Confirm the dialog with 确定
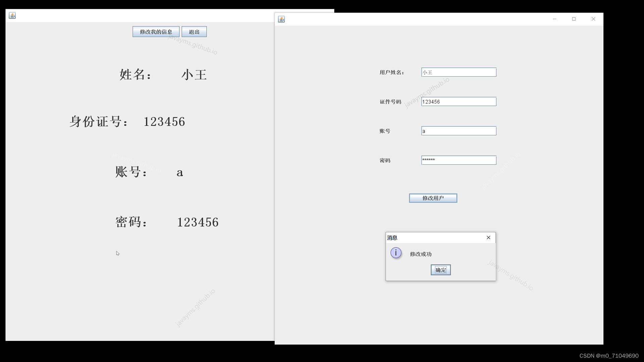This screenshot has height=362, width=644. 440,270
